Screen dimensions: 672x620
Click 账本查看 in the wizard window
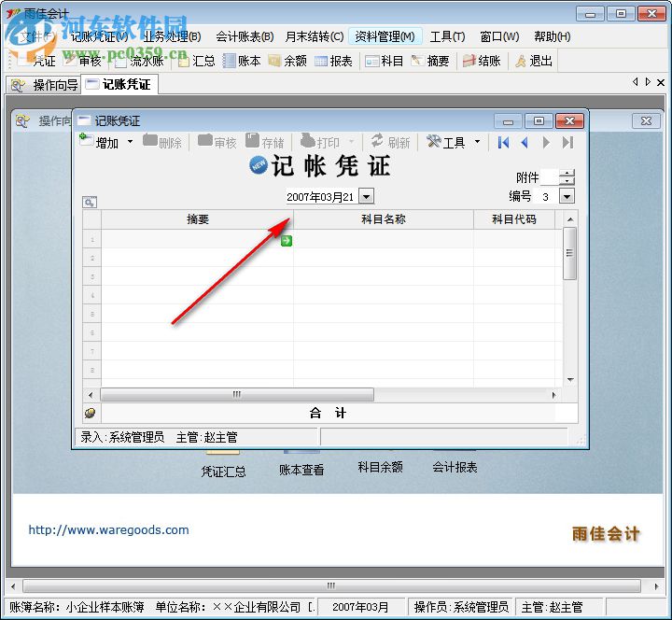(x=301, y=470)
